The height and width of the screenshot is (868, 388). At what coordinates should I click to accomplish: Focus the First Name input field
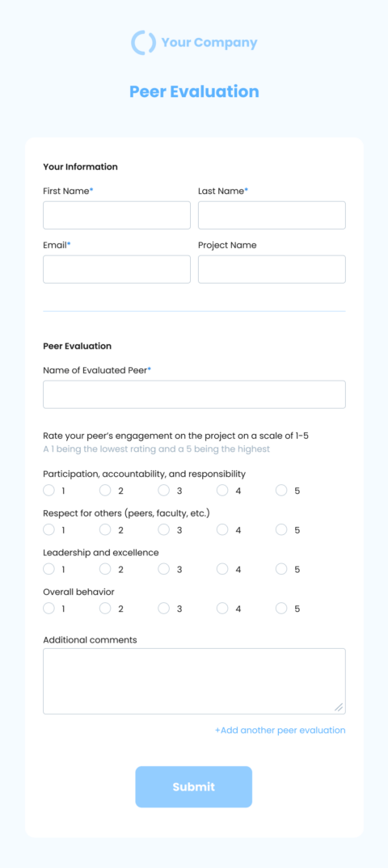coord(116,215)
